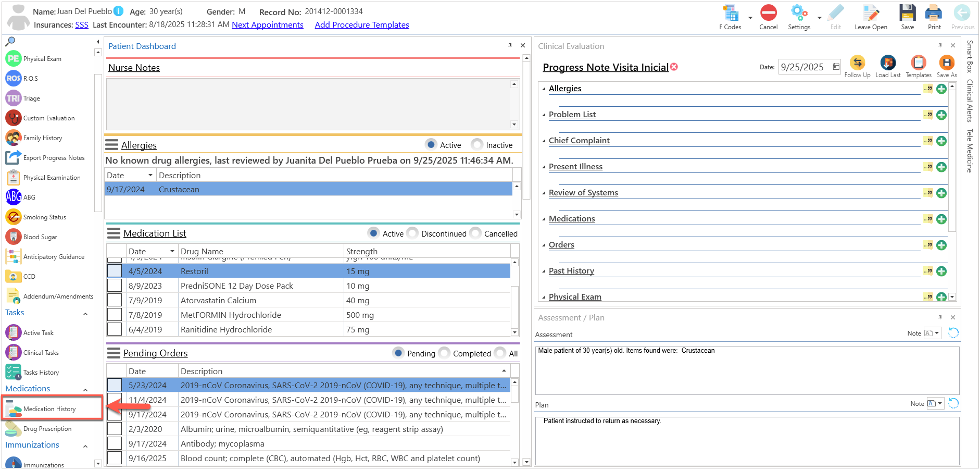This screenshot has height=470, width=980.
Task: Select the Cancelled medications radio button
Action: [475, 233]
